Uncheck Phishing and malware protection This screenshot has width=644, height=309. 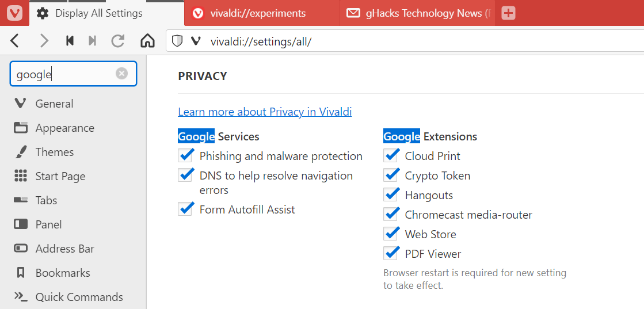point(185,156)
